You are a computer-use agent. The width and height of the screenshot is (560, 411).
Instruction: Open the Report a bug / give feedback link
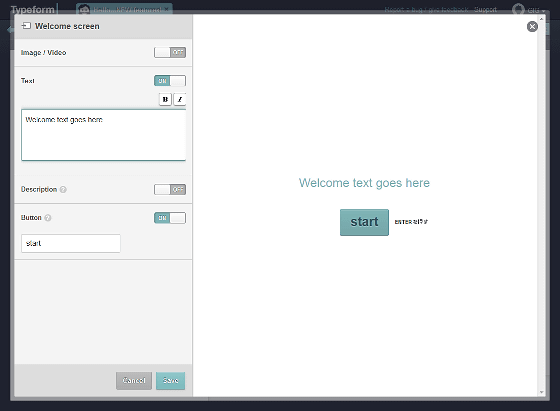pos(426,10)
